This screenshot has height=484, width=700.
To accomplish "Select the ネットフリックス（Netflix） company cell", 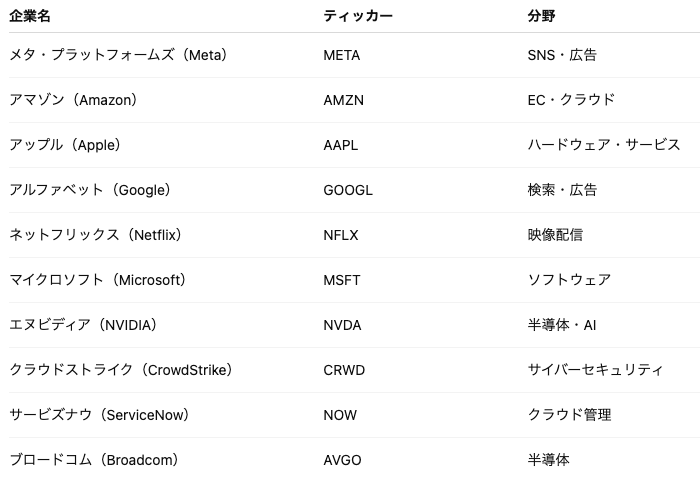I will pos(95,235).
